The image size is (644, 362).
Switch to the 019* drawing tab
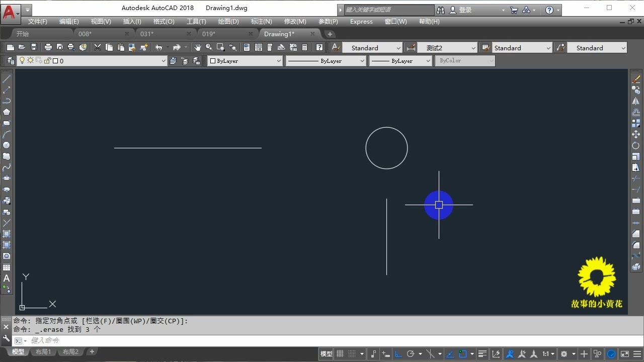pos(209,34)
